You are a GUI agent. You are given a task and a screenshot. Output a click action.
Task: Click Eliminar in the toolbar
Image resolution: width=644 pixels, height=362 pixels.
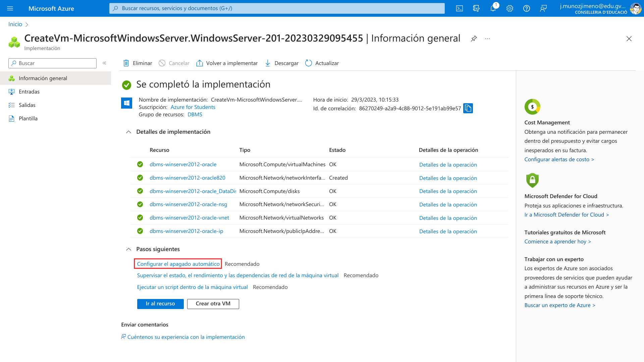[138, 63]
